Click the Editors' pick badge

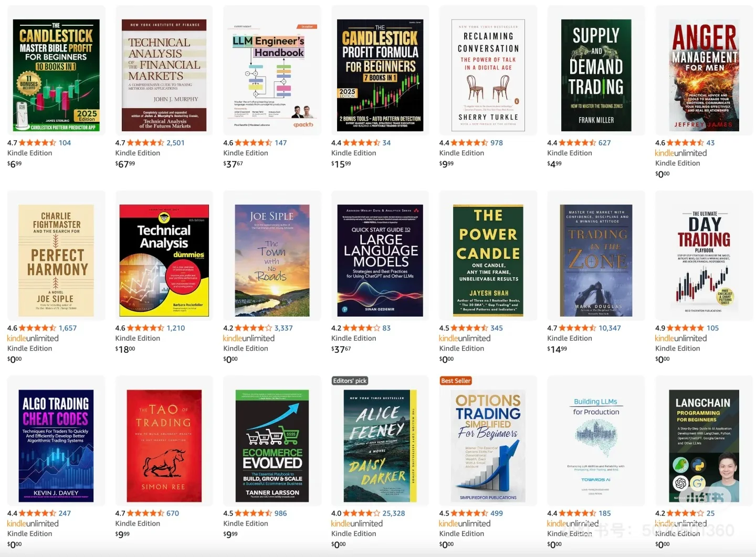(x=350, y=381)
